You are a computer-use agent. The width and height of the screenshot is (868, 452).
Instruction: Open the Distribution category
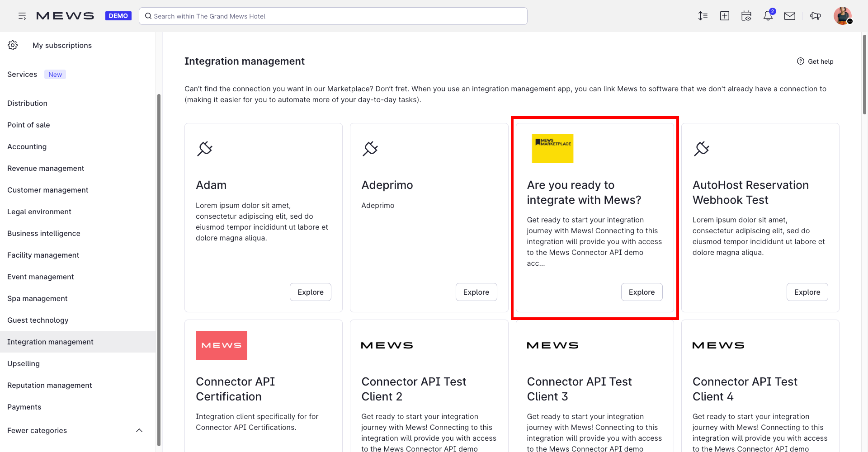[x=27, y=103]
